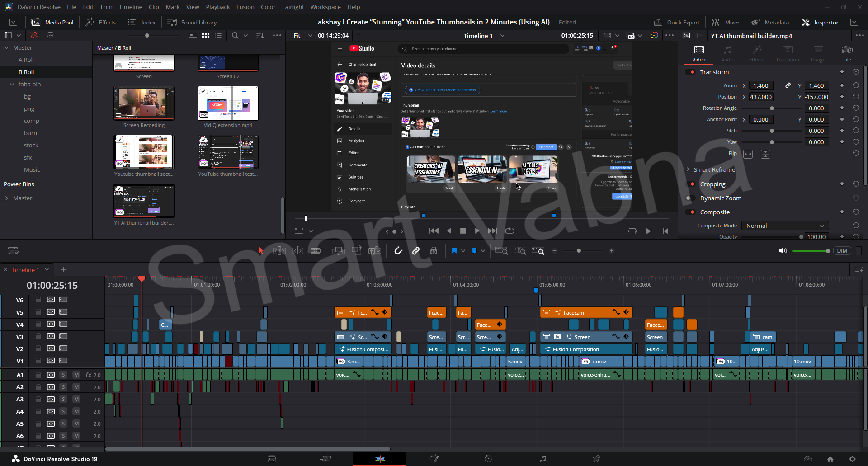Screen dimensions: 868x466
Task: Open the Metadata panel
Action: 770,22
